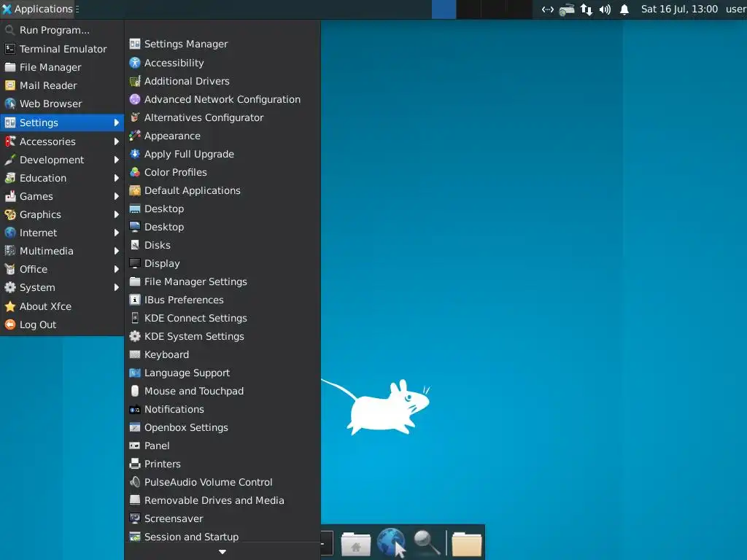Screen dimensions: 747x560
Task: Expand the Multimedia submenu
Action: (62, 251)
